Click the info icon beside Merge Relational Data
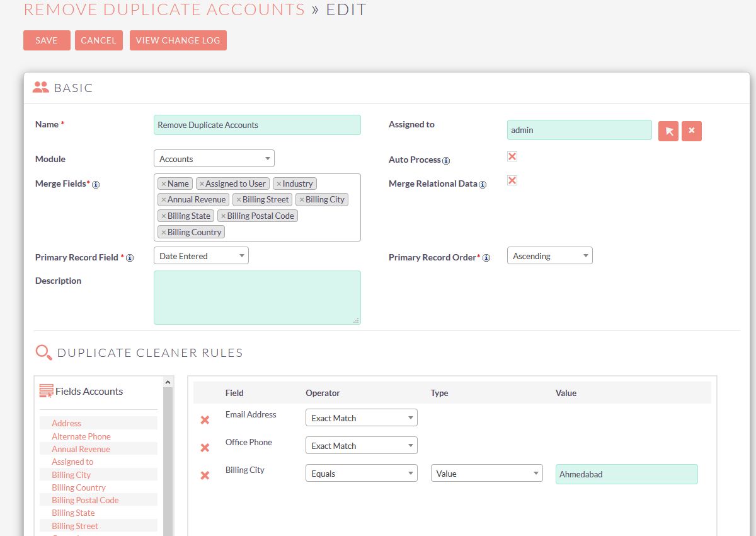756x536 pixels. click(x=482, y=185)
